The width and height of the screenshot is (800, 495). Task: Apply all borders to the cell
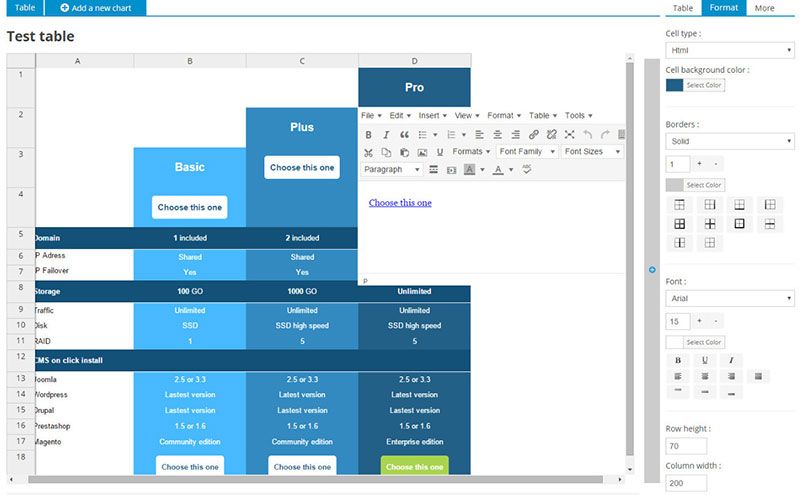680,224
